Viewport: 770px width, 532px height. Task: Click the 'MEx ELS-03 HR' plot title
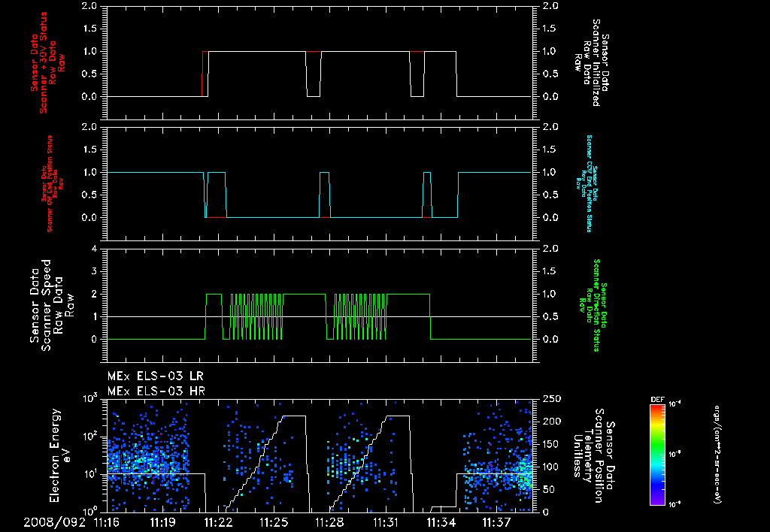[156, 391]
